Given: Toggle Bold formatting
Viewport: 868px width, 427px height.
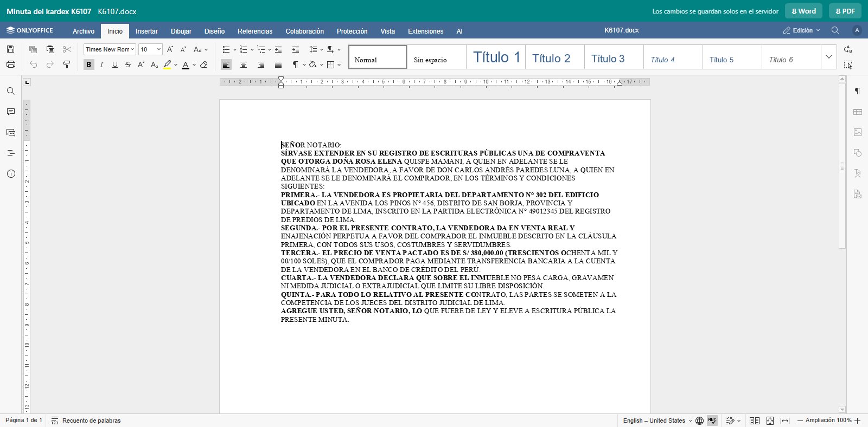Looking at the screenshot, I should [88, 64].
